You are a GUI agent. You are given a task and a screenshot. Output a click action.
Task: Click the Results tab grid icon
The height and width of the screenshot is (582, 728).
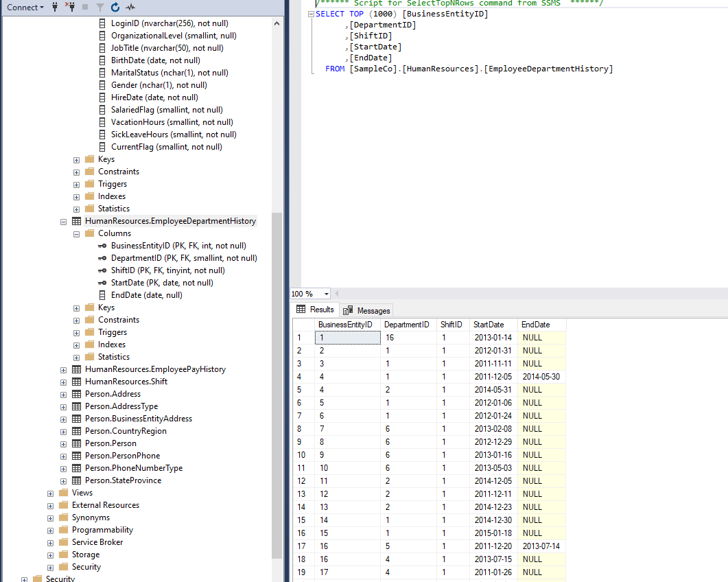click(301, 310)
